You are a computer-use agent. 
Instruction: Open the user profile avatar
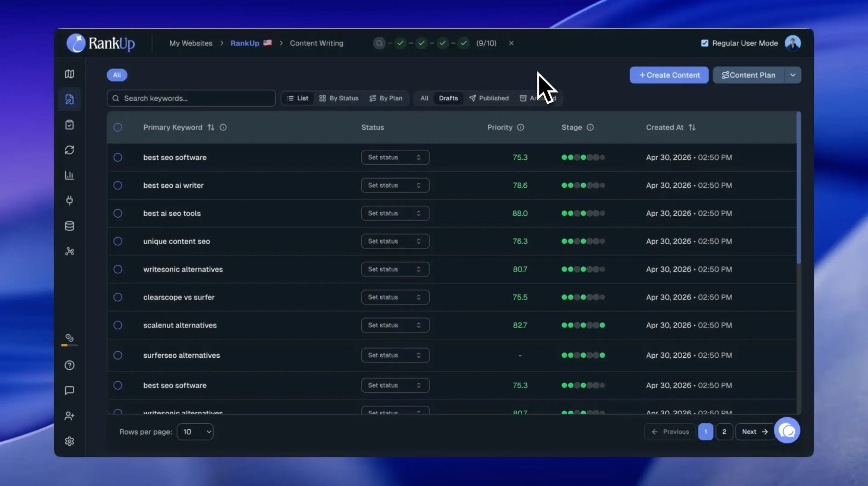point(793,43)
